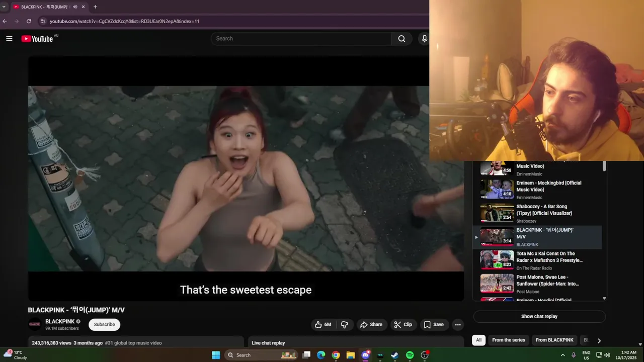Click taskbar Search box
Screen dimensions: 644x362
point(262,355)
